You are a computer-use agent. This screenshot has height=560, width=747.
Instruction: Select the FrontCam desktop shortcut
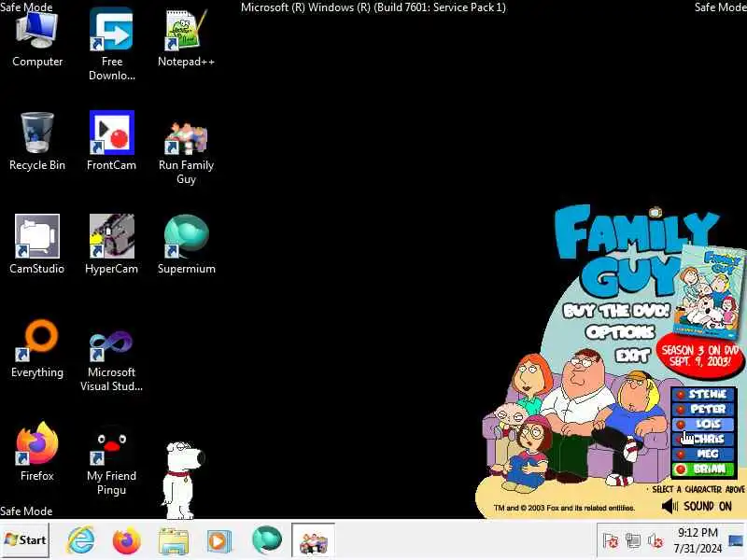coord(111,142)
